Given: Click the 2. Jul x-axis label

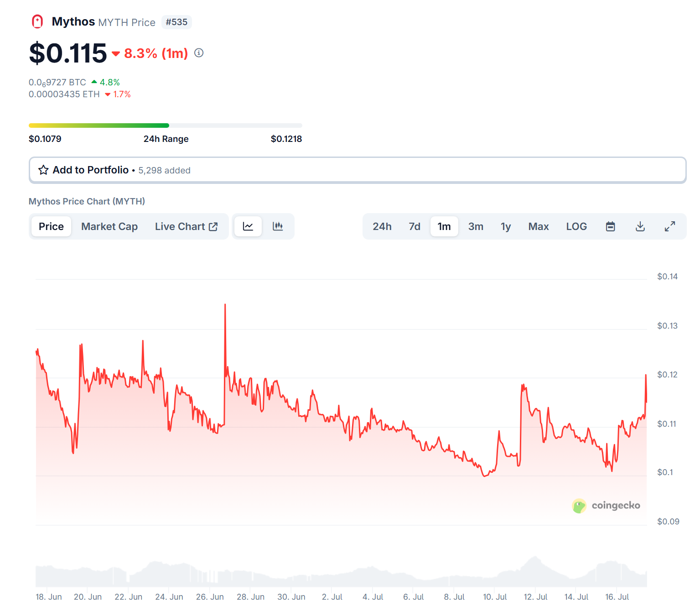Looking at the screenshot, I should 332,597.
